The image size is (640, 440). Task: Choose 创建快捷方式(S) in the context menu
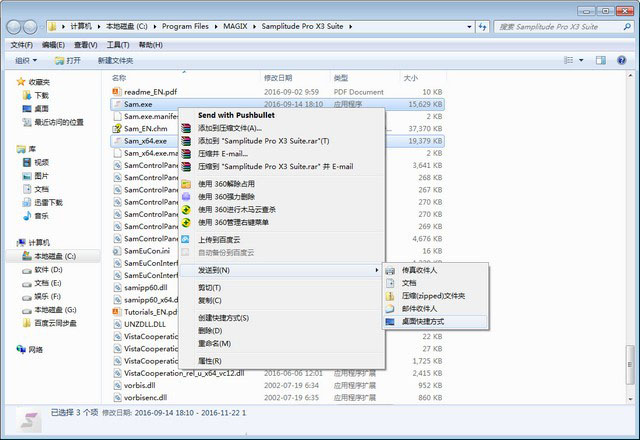tap(282, 318)
